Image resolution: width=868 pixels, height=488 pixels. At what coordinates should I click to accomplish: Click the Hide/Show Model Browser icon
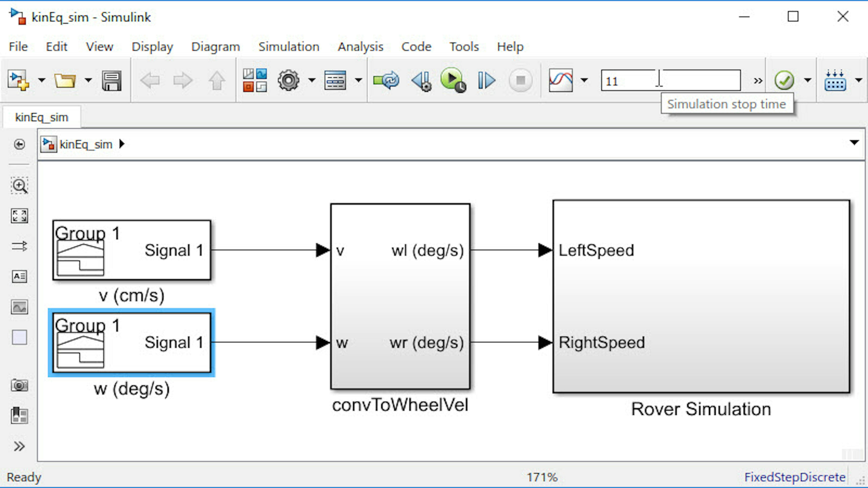[x=19, y=144]
